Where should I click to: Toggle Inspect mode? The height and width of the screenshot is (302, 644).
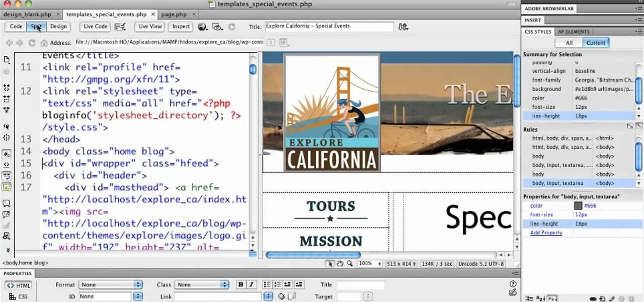click(x=181, y=27)
